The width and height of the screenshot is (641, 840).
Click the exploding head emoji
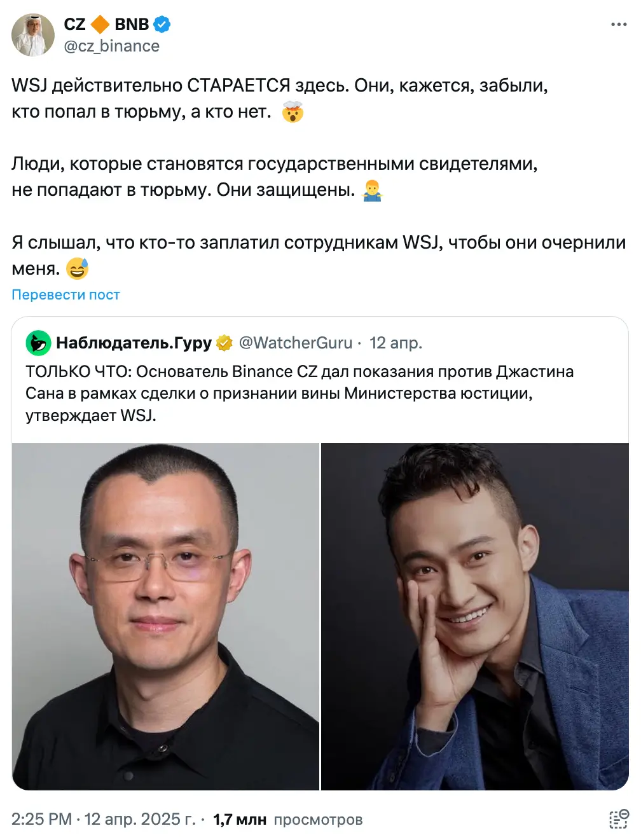[x=293, y=112]
